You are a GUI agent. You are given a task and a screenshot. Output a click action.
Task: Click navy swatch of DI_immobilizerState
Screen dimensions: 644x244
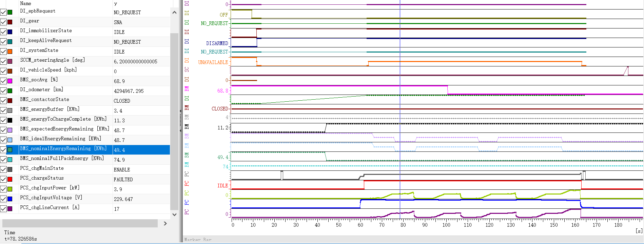point(10,32)
